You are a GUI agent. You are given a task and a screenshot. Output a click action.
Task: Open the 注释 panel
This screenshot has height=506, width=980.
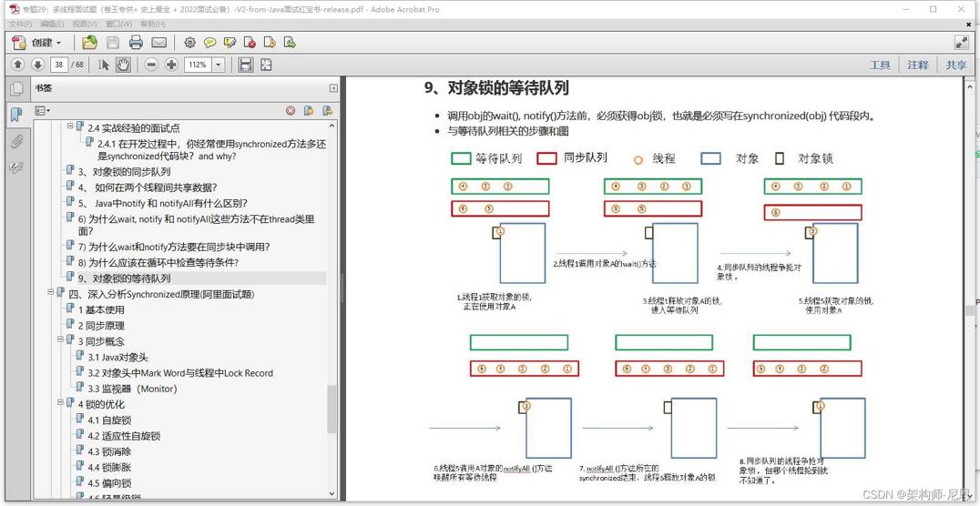918,65
